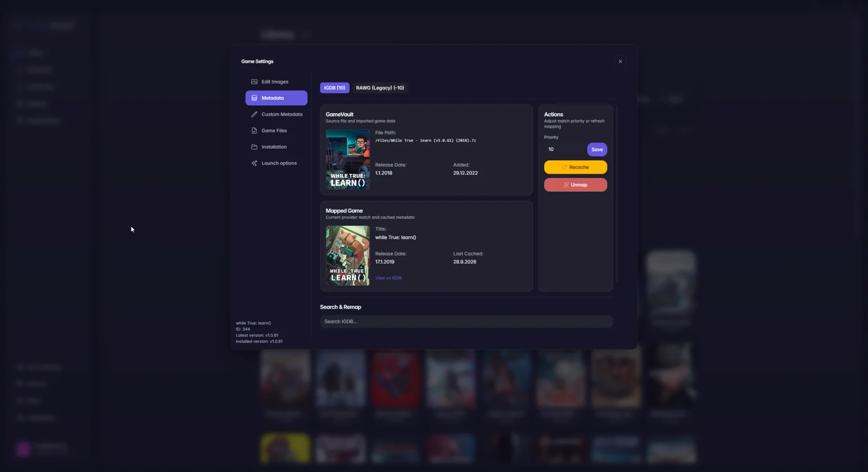Open the Edit Images section
The image size is (868, 472).
(276, 82)
